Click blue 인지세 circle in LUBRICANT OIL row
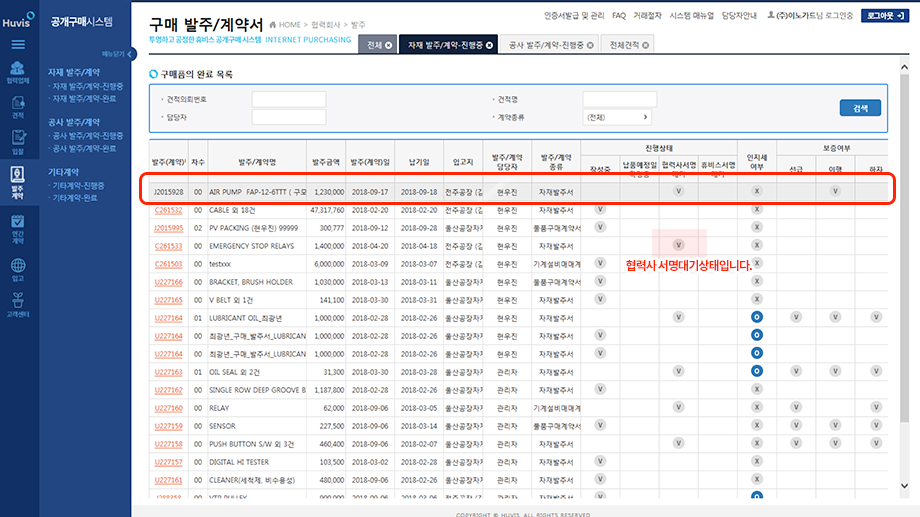920x517 pixels. click(757, 317)
